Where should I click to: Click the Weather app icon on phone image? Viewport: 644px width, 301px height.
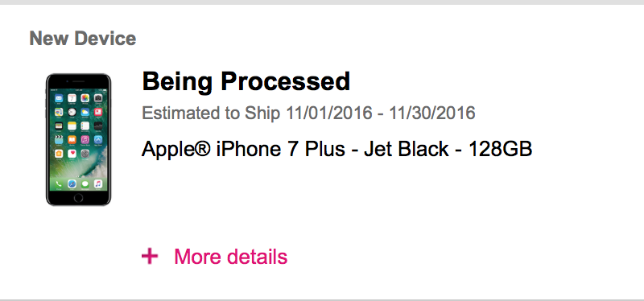point(85,112)
